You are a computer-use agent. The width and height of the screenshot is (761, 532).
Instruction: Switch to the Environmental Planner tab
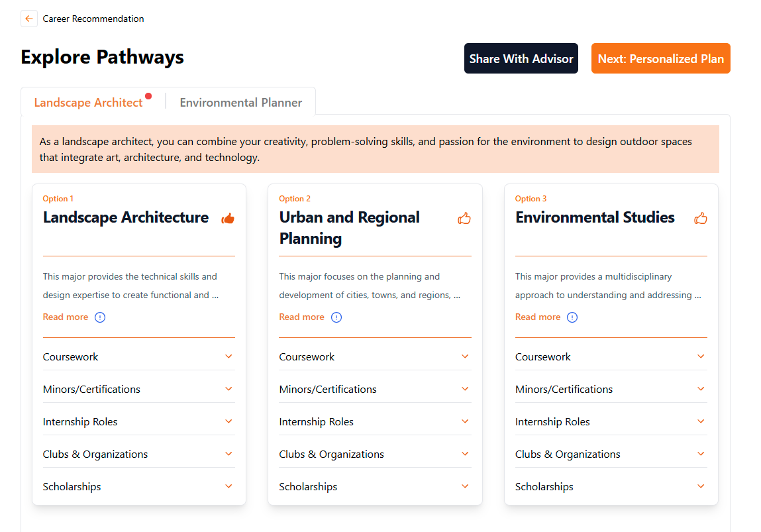pyautogui.click(x=240, y=102)
